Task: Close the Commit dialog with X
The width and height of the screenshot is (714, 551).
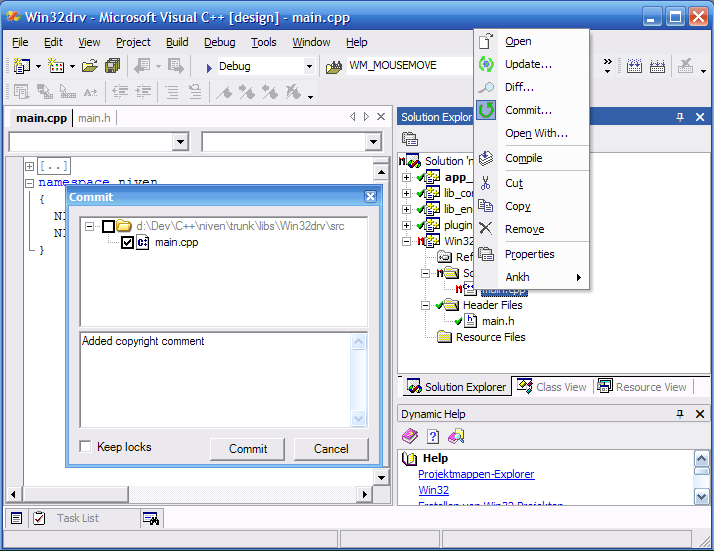Action: 371,196
